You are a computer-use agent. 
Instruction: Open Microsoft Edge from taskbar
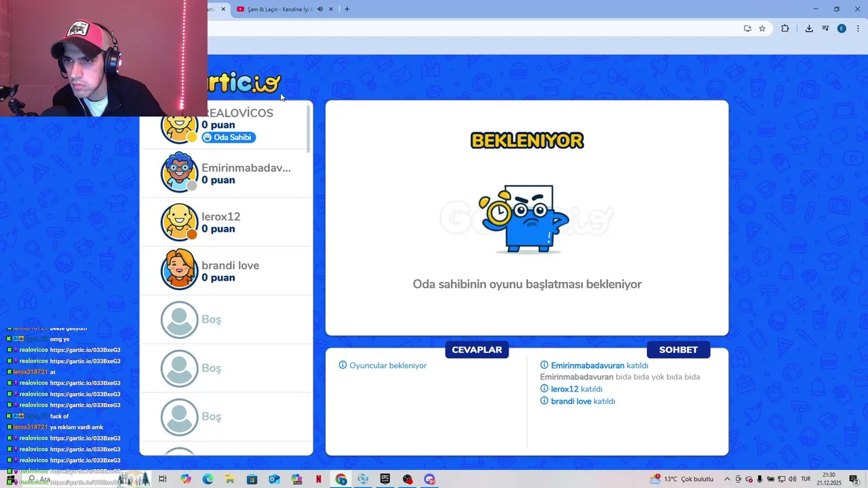point(208,479)
